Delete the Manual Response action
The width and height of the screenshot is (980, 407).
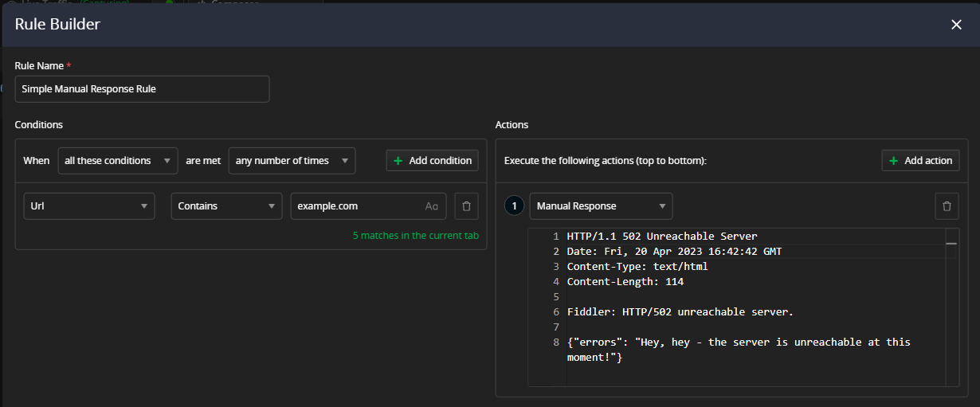click(947, 205)
